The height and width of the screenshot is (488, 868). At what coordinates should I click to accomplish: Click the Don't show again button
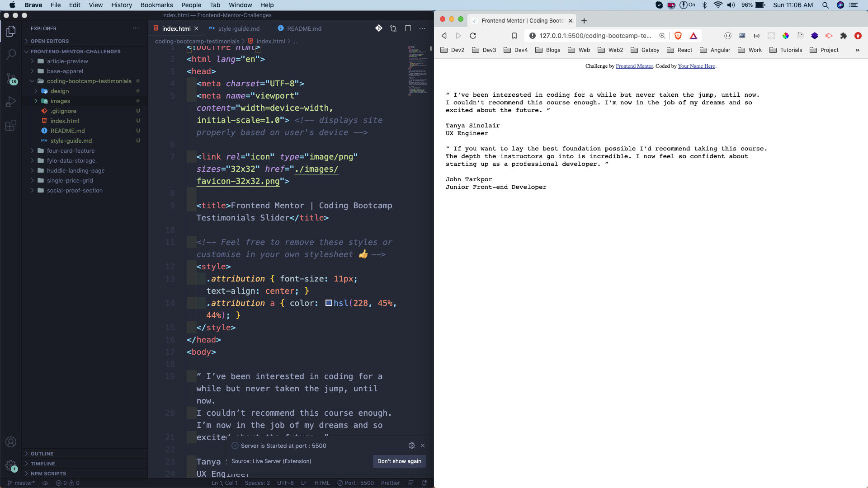pyautogui.click(x=399, y=461)
